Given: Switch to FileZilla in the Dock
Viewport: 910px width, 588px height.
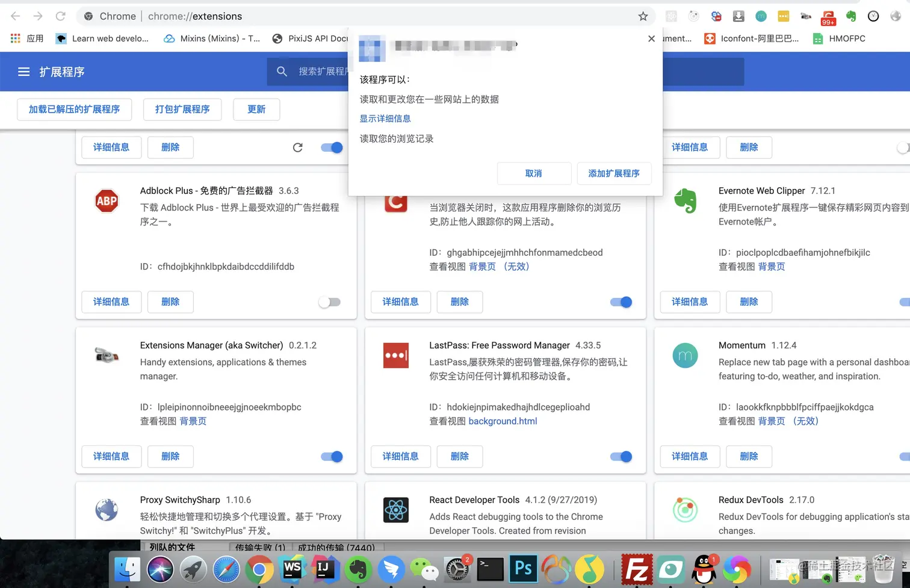Looking at the screenshot, I should pyautogui.click(x=637, y=569).
